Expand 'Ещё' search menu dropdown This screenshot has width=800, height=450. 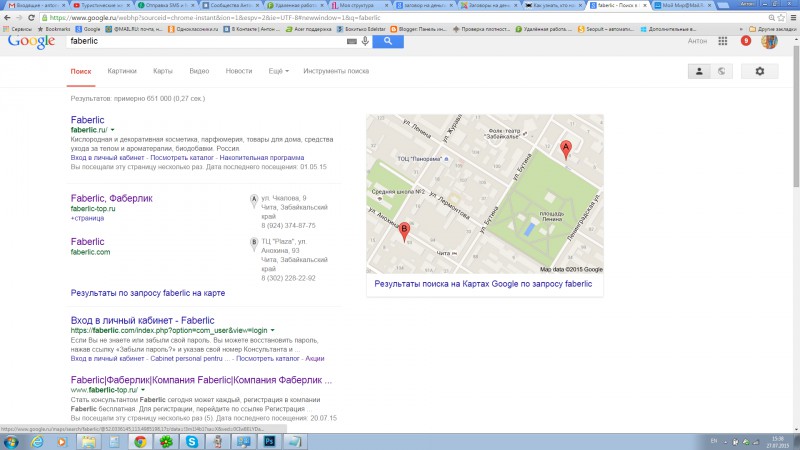click(x=279, y=71)
